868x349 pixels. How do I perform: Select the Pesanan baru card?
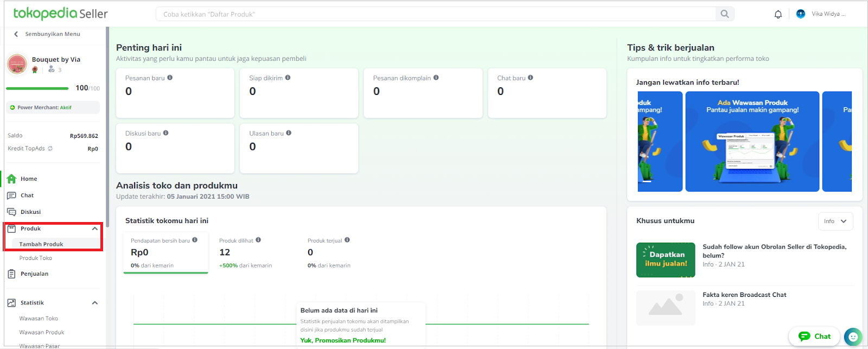[175, 93]
